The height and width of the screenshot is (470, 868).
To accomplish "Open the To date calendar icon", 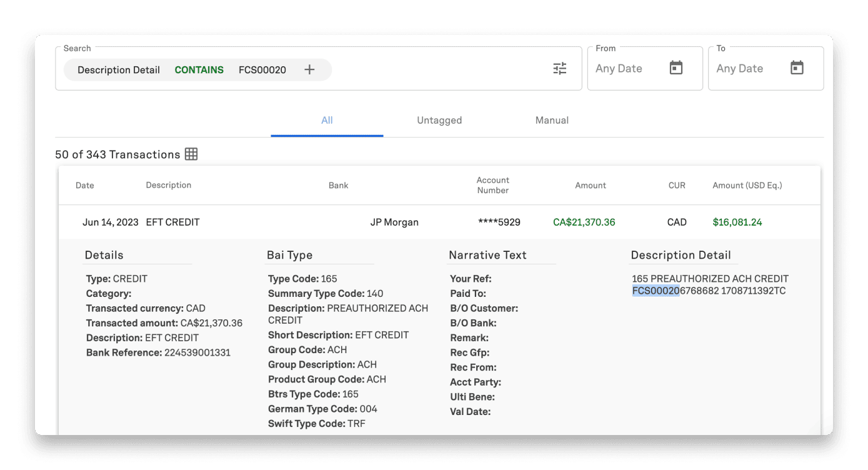I will click(x=797, y=68).
